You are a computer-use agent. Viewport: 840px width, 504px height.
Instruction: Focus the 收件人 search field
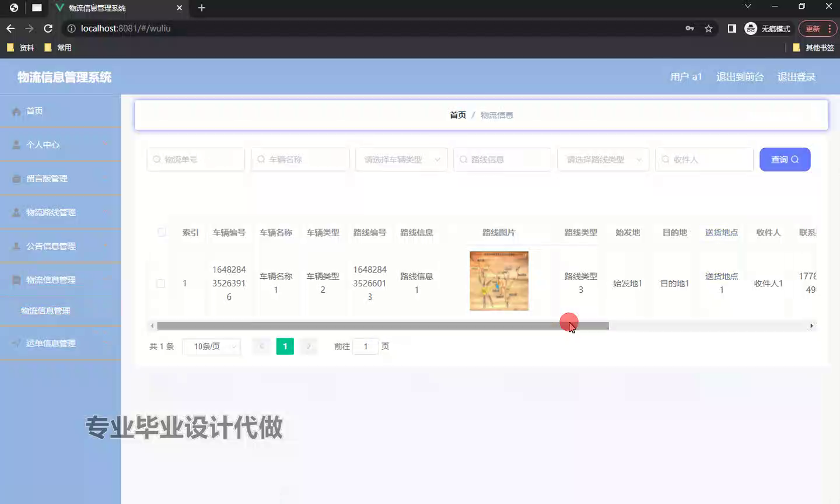tap(704, 159)
